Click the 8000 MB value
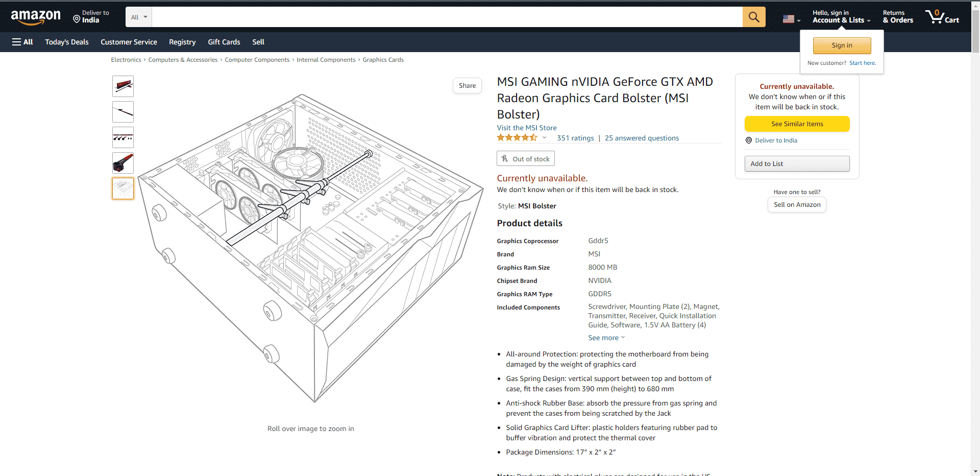The image size is (980, 476). (603, 267)
